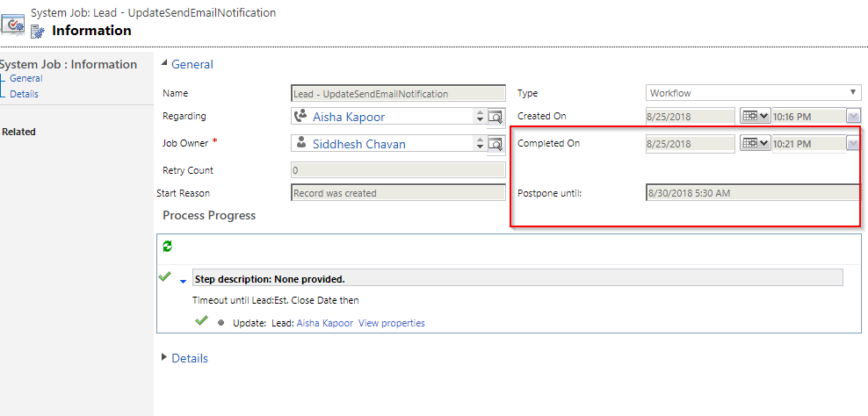Image resolution: width=868 pixels, height=416 pixels.
Task: Open the Created On time dropdown
Action: [853, 116]
